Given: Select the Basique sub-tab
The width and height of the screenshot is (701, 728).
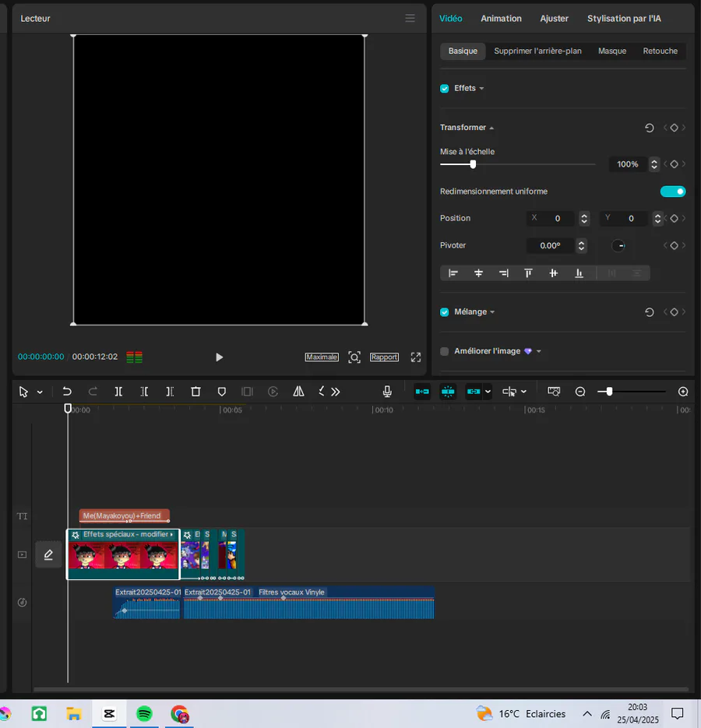Looking at the screenshot, I should tap(463, 51).
